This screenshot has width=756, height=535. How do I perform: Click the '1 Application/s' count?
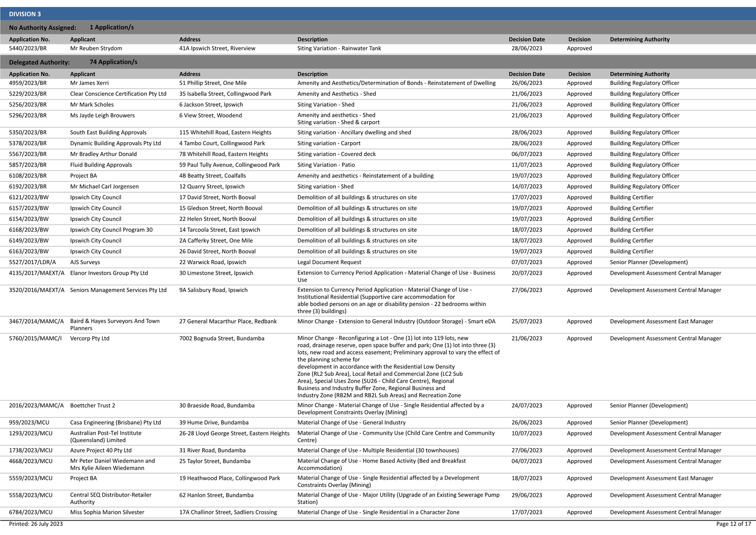tap(112, 27)
